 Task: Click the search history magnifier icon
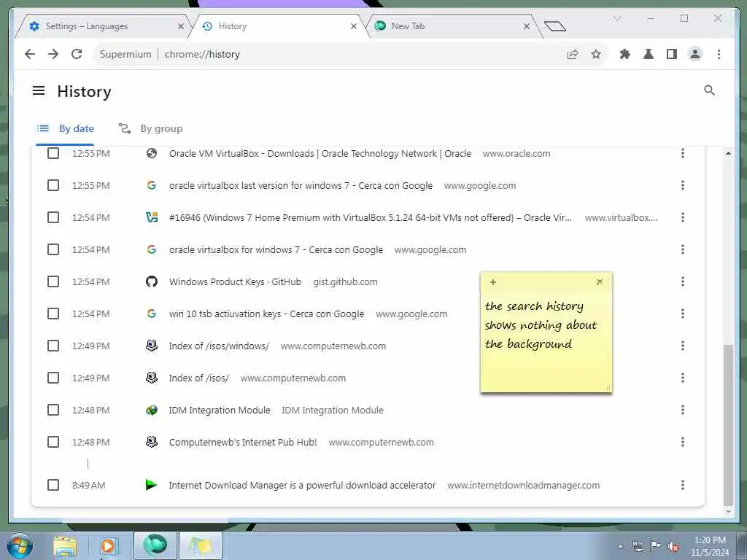(x=709, y=90)
